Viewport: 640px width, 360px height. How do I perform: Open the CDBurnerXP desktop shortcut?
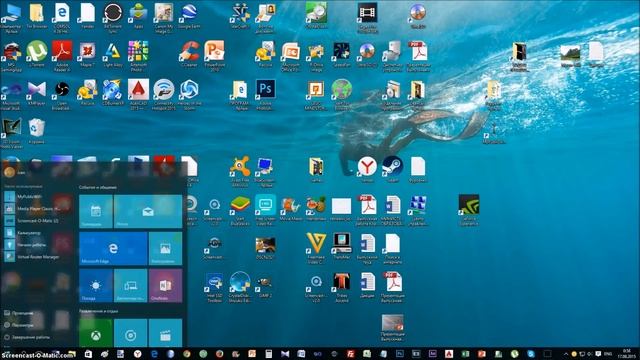pyautogui.click(x=113, y=93)
